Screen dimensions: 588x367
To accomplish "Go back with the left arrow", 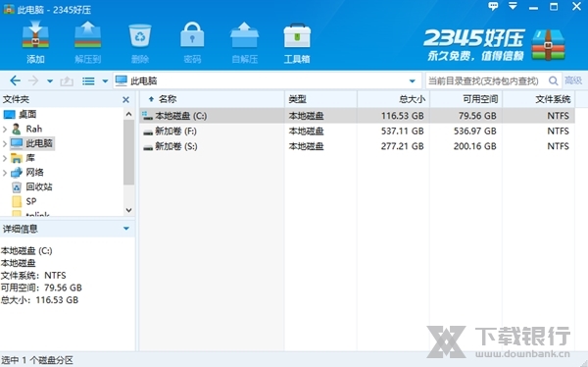I will pyautogui.click(x=15, y=80).
